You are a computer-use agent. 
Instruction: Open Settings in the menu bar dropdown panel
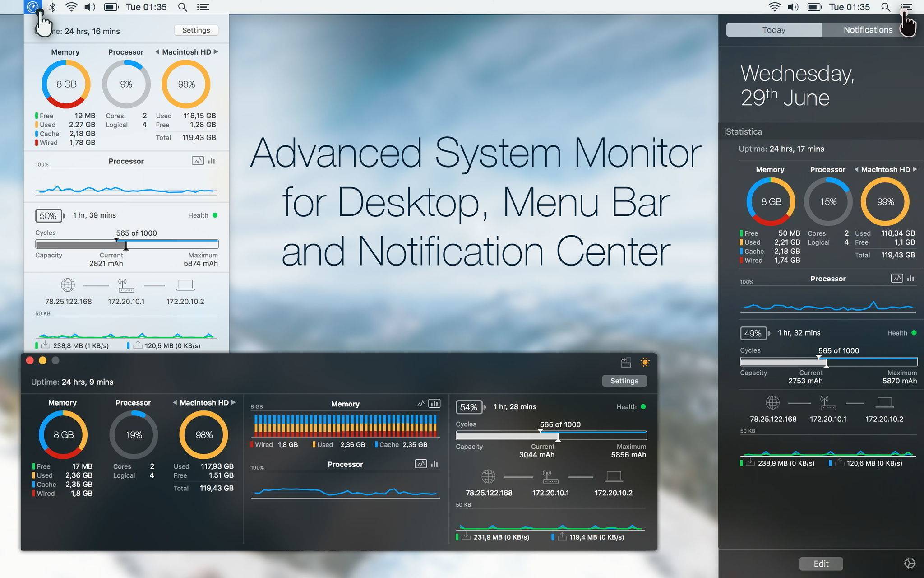point(196,30)
